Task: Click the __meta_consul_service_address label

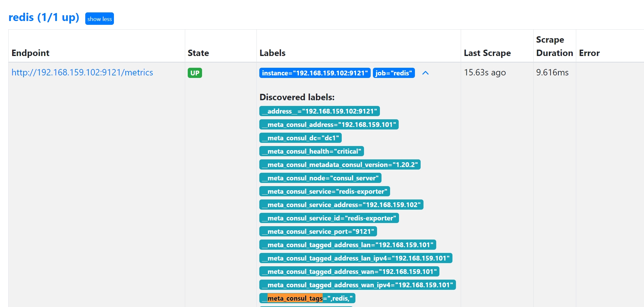Action: (341, 205)
